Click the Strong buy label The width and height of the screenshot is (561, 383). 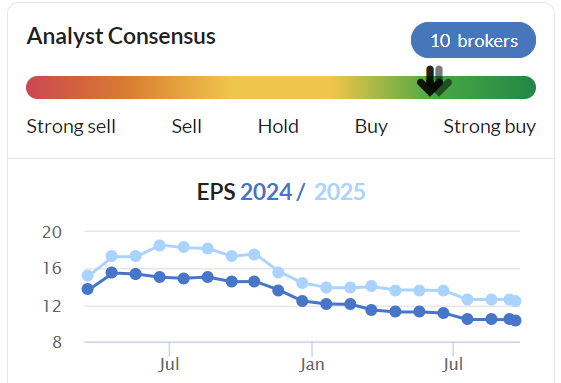click(490, 127)
